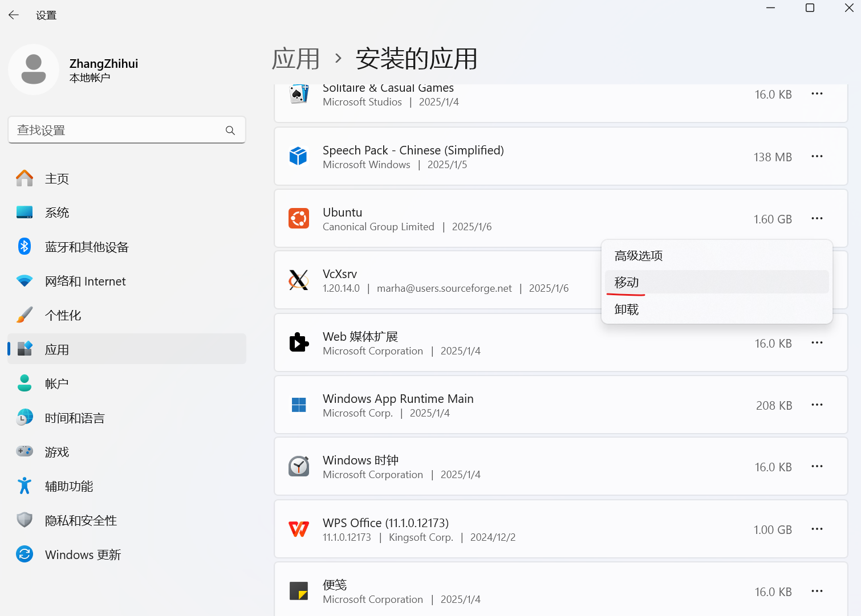Choose 卸载 in the context menu
This screenshot has width=861, height=616.
pos(717,309)
